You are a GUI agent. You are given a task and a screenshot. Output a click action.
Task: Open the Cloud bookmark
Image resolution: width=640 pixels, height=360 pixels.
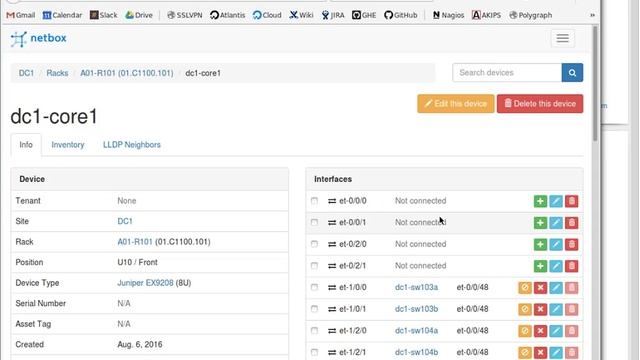pos(267,15)
